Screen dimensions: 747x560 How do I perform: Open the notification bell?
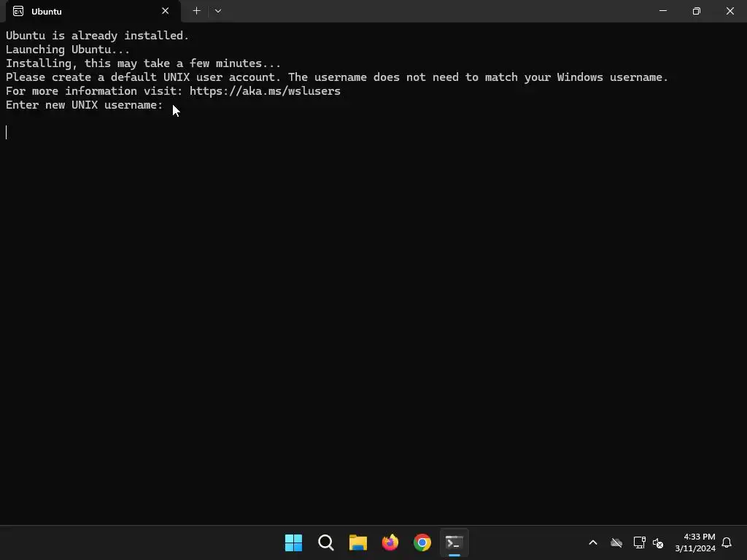tap(727, 542)
